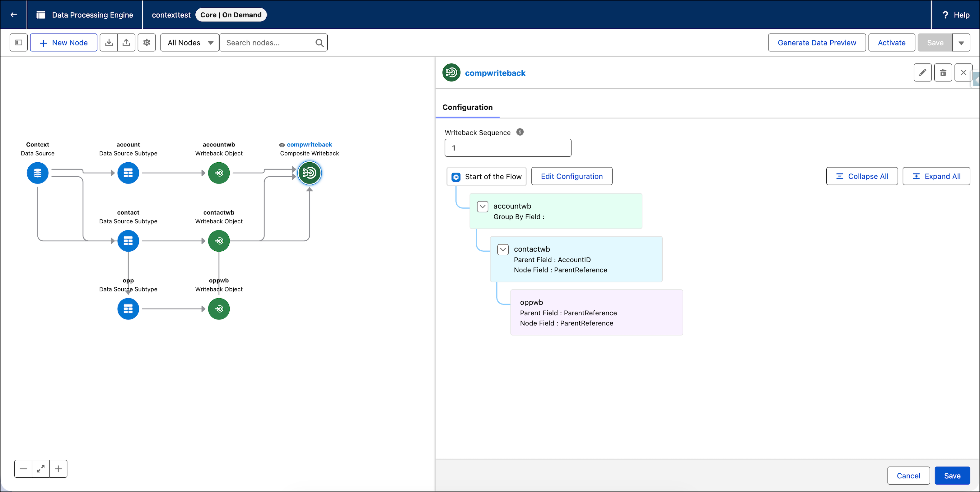The width and height of the screenshot is (980, 492).
Task: Open the Help menu
Action: point(956,15)
